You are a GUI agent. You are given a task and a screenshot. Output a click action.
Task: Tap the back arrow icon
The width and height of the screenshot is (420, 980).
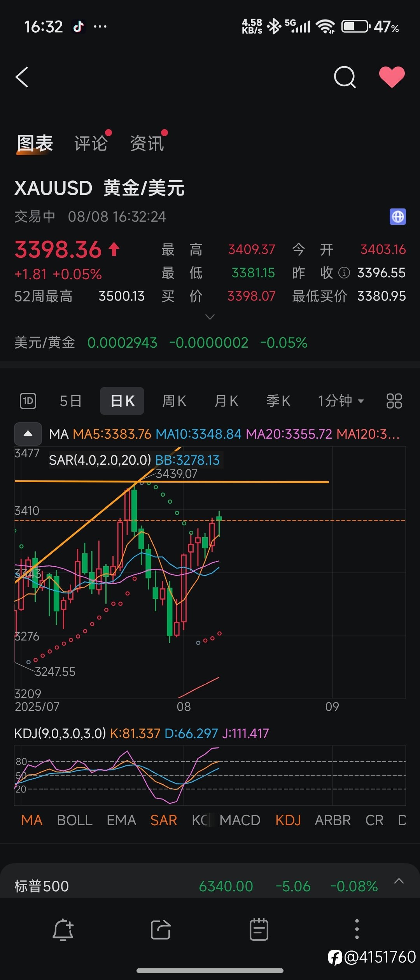pos(22,77)
